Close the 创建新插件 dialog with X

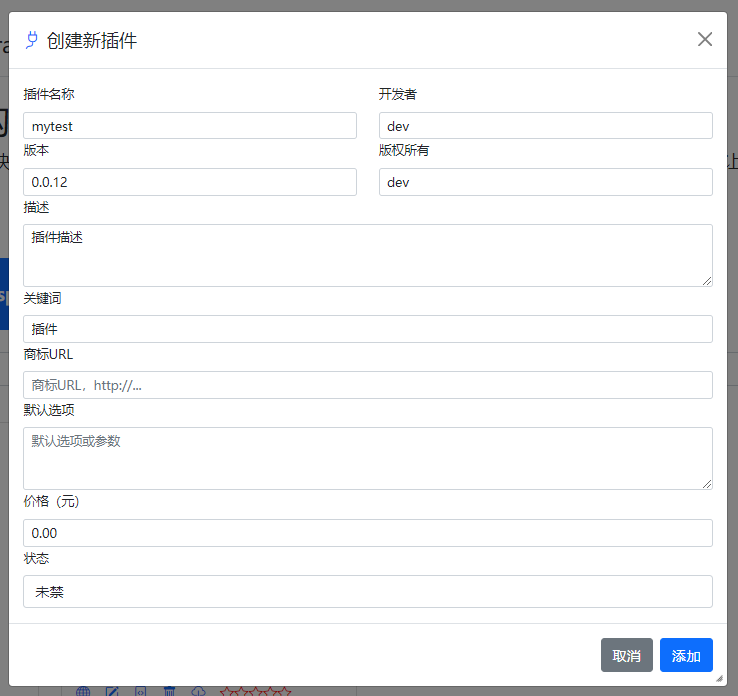(x=705, y=39)
